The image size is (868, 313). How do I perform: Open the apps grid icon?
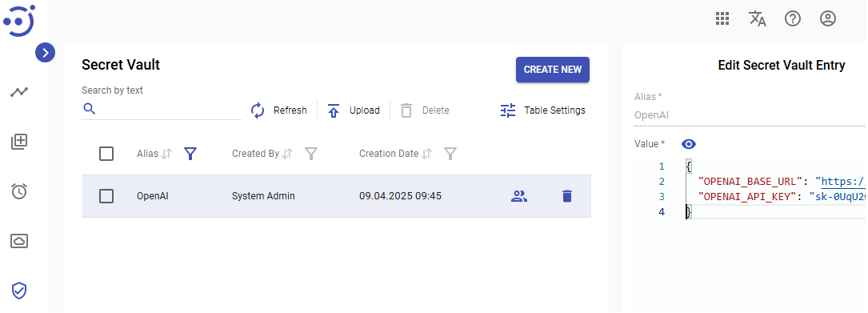click(x=722, y=19)
